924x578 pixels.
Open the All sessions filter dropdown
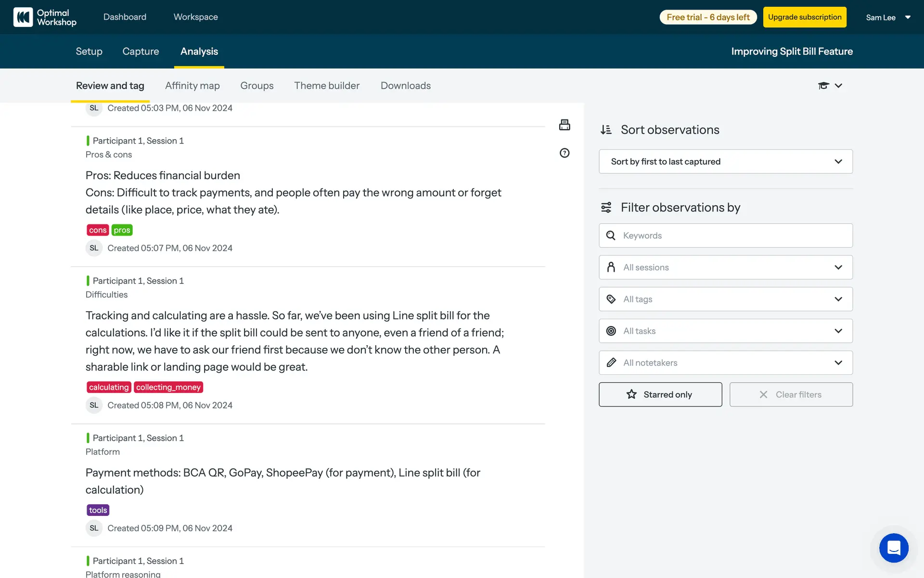coord(725,267)
